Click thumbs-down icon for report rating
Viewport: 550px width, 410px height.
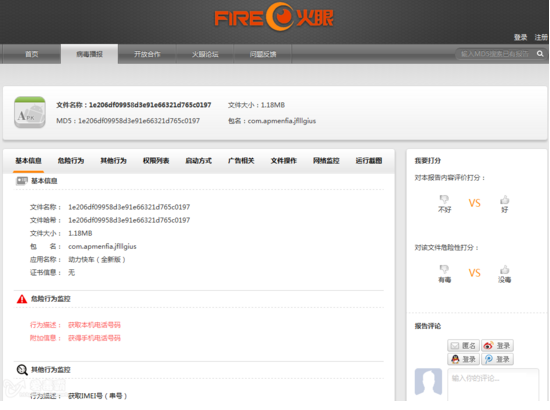[444, 200]
